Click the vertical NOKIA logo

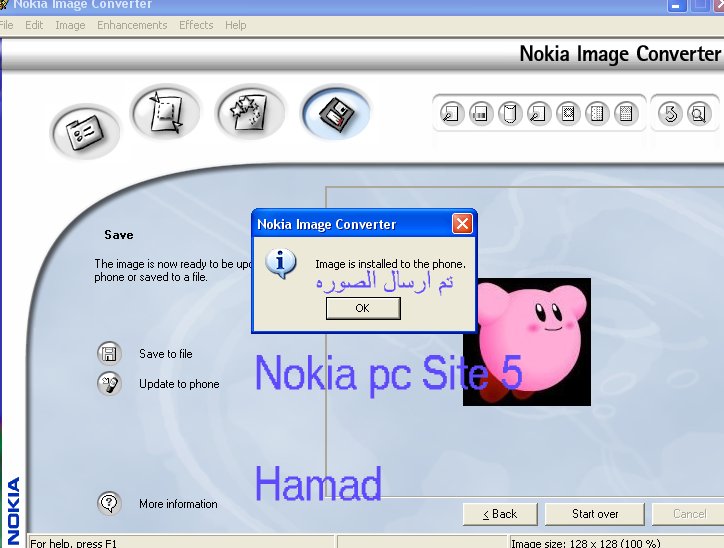[14, 511]
